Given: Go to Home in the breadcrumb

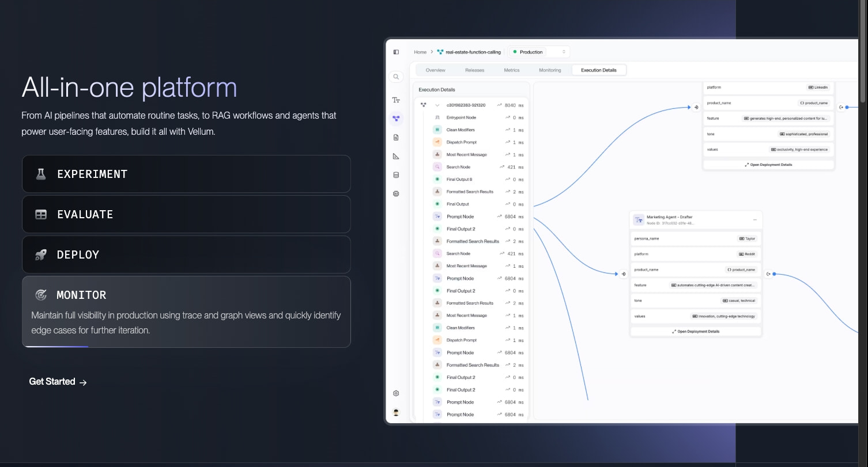Looking at the screenshot, I should coord(420,52).
